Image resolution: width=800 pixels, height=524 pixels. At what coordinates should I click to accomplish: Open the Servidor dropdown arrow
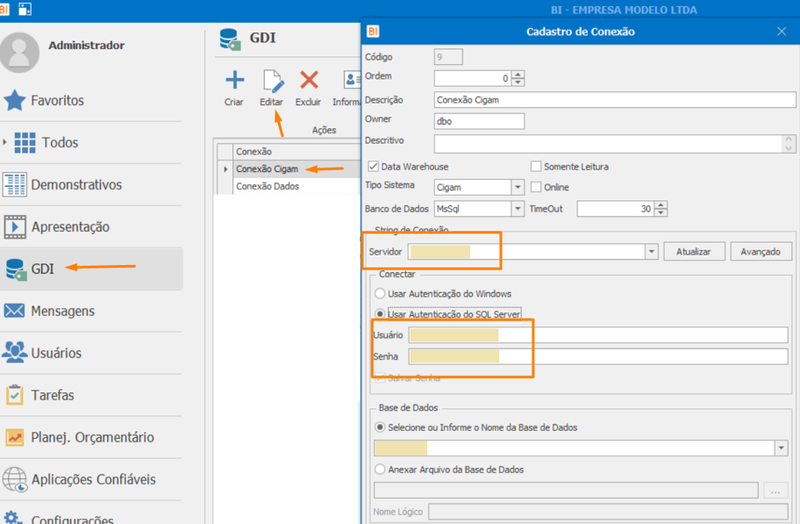[x=651, y=252]
